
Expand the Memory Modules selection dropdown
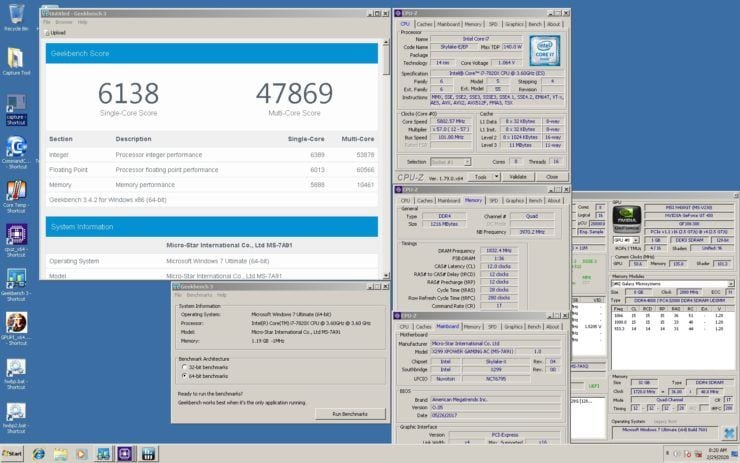coord(731,284)
